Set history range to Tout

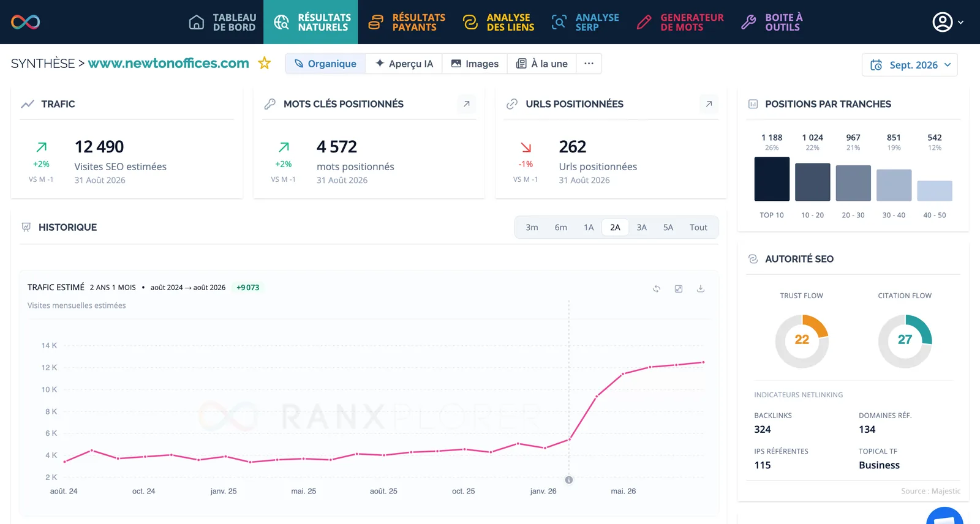click(x=698, y=227)
